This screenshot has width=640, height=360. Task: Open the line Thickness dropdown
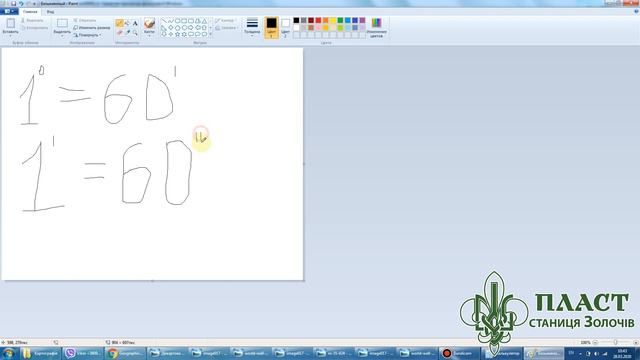[252, 27]
